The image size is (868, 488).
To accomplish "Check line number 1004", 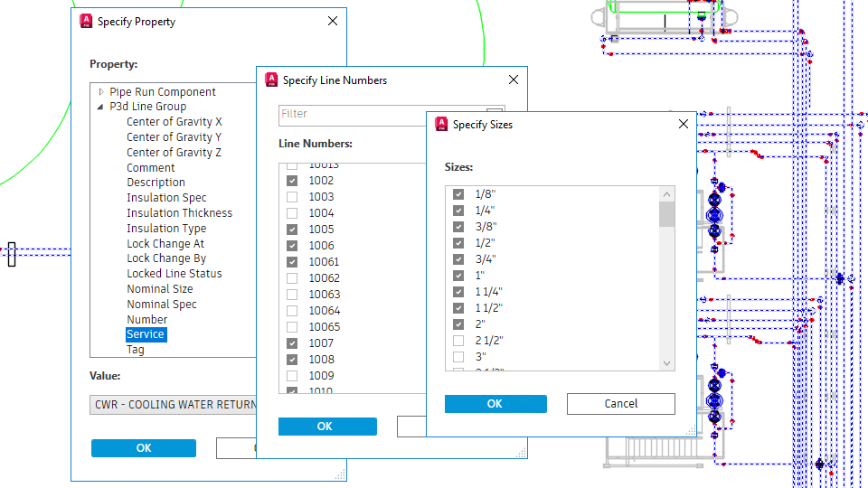I will [x=292, y=213].
